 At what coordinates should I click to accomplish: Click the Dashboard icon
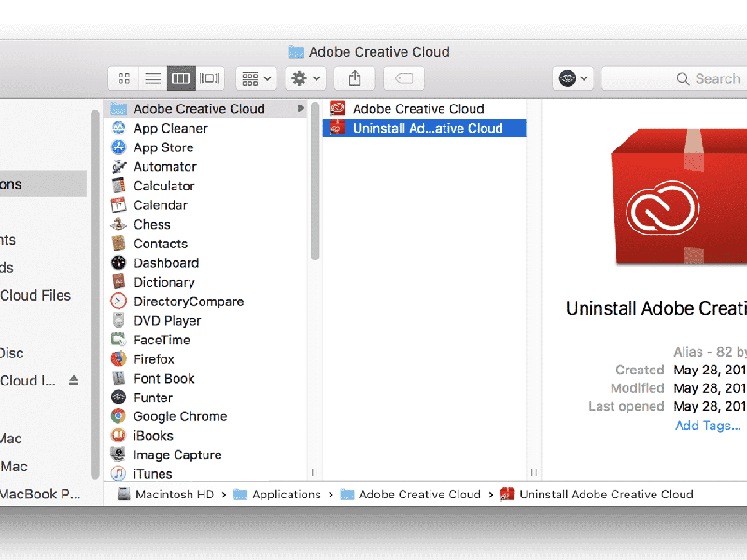pos(119,263)
